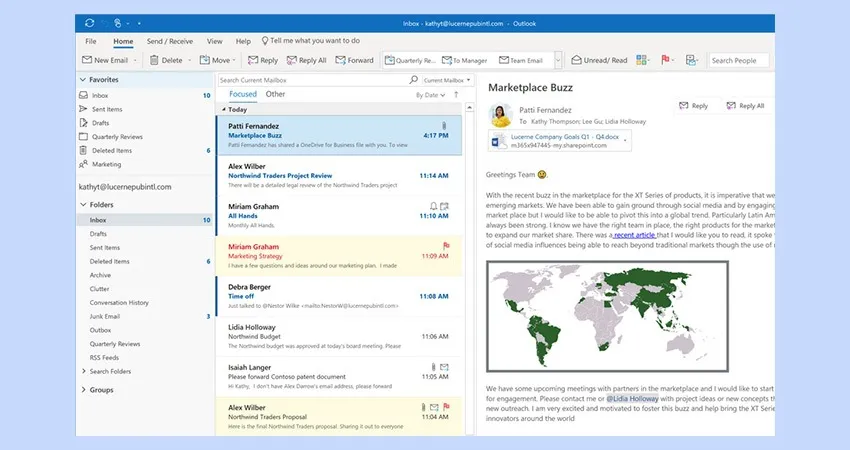850x450 pixels.
Task: Collapse the Folders section
Action: pyautogui.click(x=83, y=205)
